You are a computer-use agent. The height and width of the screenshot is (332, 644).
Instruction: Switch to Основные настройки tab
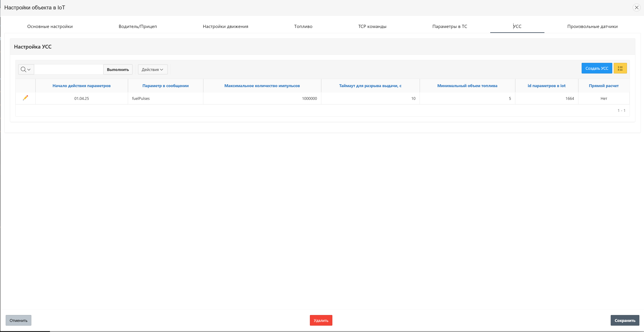click(x=50, y=27)
